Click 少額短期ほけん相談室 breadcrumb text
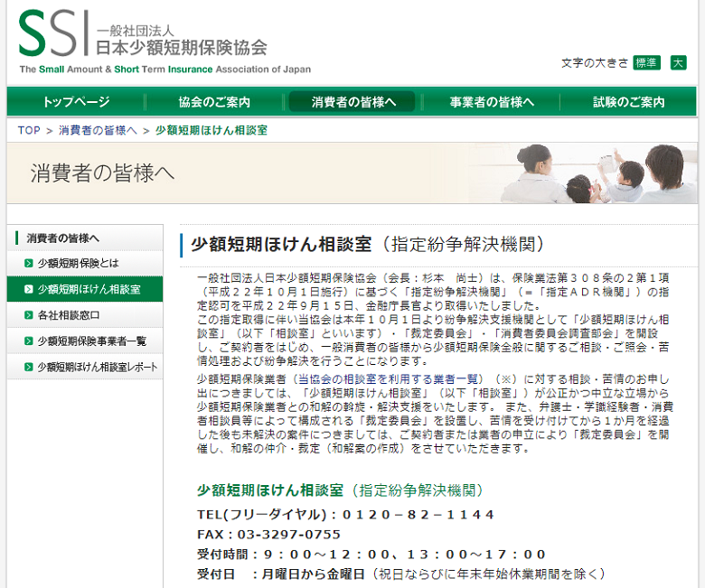This screenshot has width=705, height=588. [x=211, y=131]
